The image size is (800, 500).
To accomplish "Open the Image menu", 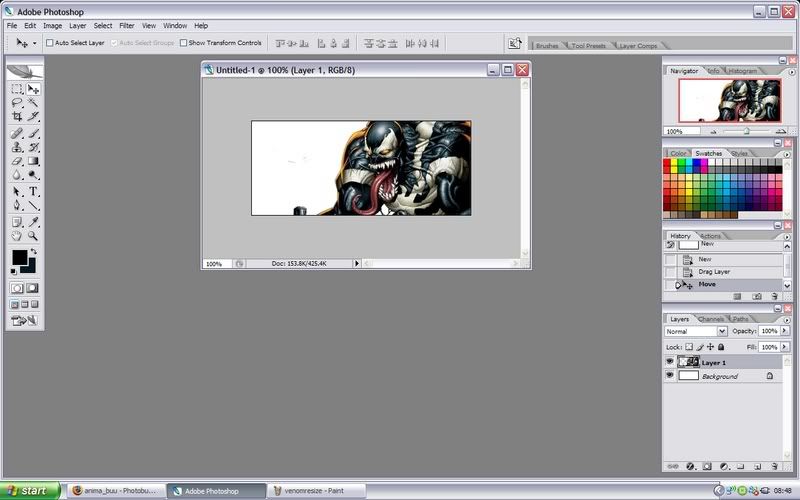I will pos(52,26).
